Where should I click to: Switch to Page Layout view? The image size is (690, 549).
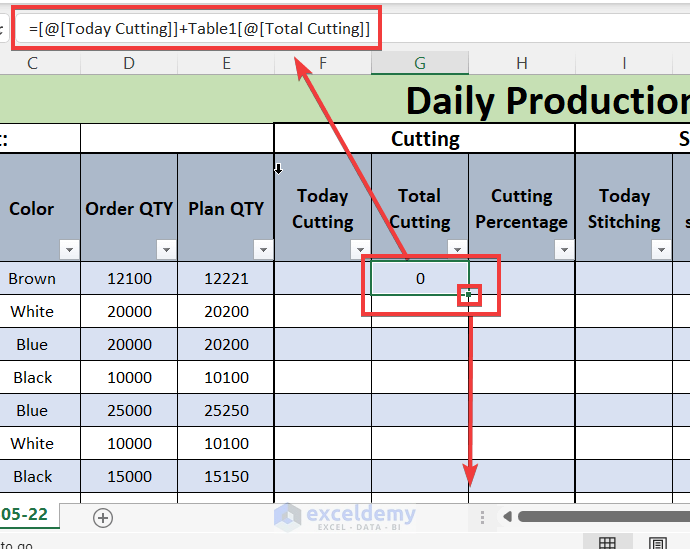(657, 543)
